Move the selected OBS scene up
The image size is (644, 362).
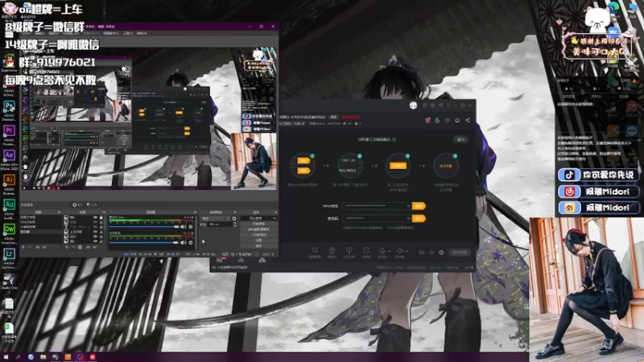37,247
